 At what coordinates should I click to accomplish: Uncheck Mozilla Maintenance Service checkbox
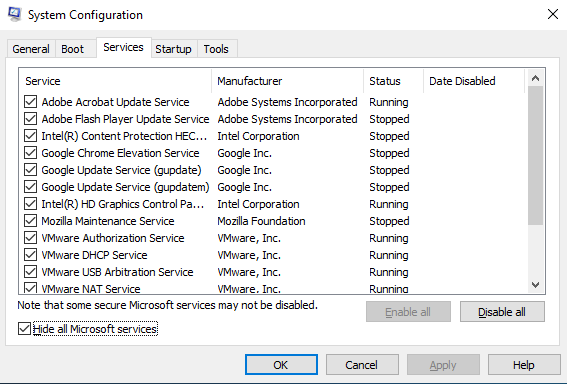30,221
